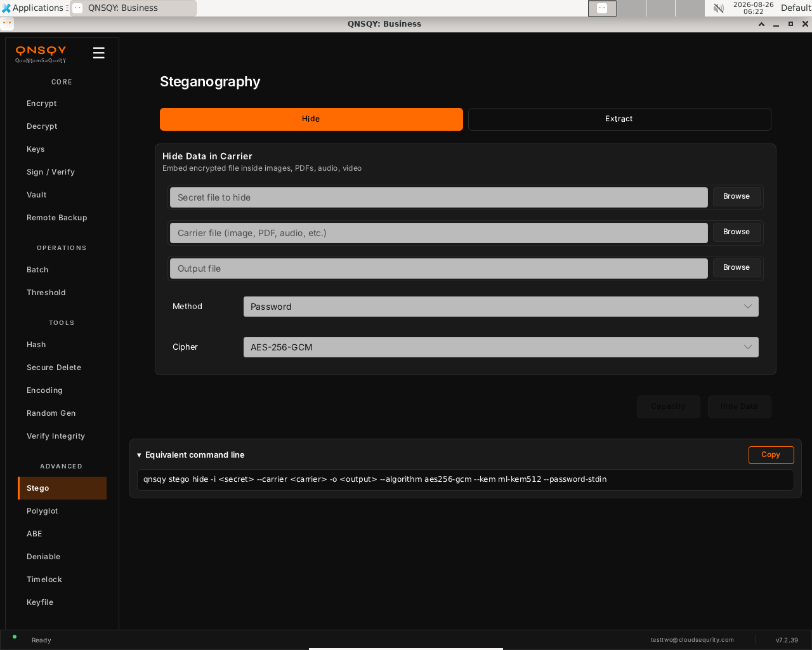
Task: Open the Vault page
Action: coord(62,195)
